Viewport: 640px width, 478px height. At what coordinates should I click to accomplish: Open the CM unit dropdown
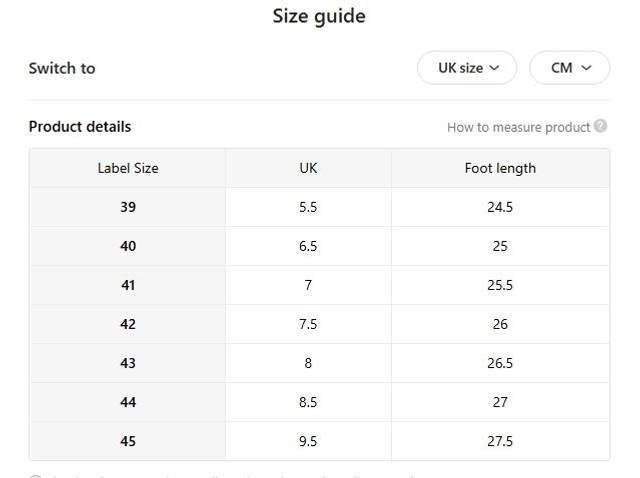tap(569, 68)
